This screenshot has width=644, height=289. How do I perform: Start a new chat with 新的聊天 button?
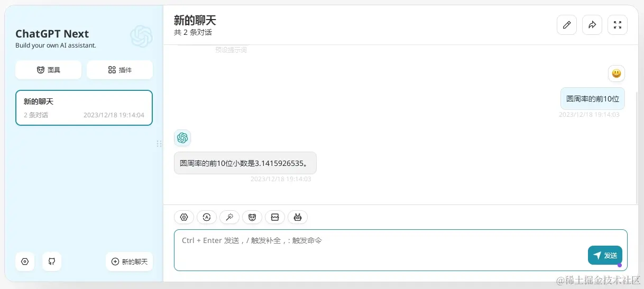(x=130, y=262)
